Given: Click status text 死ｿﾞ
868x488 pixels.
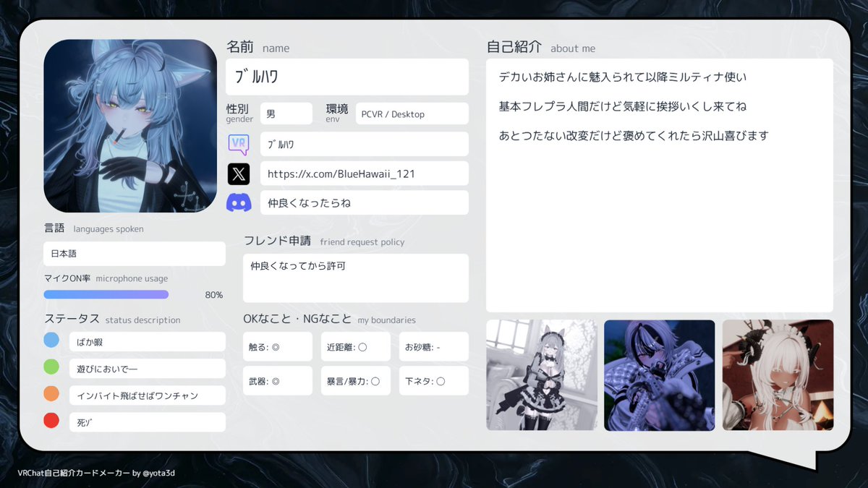Looking at the screenshot, I should [148, 422].
